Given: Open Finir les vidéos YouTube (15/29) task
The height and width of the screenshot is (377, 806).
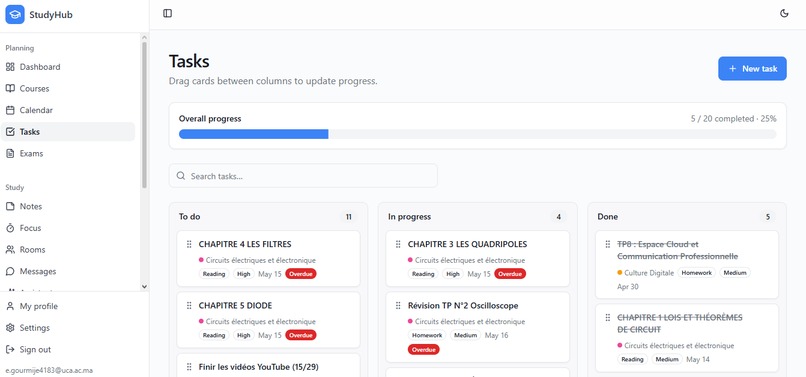Looking at the screenshot, I should (259, 367).
